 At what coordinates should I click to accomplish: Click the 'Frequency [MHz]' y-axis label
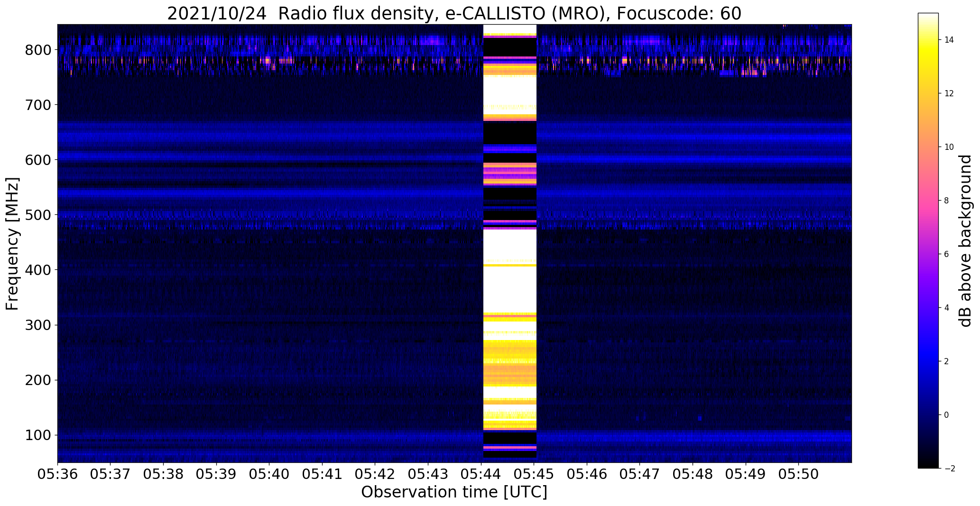(x=12, y=244)
